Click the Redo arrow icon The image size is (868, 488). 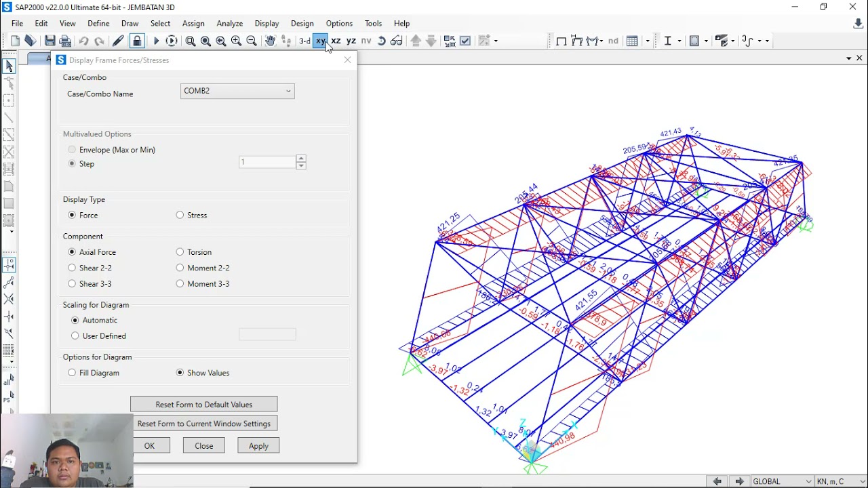99,41
